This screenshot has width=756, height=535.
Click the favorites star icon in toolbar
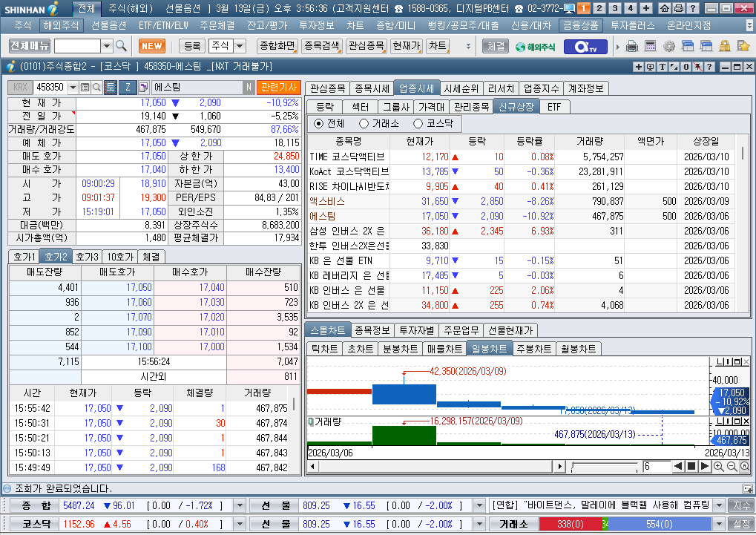coord(743,46)
